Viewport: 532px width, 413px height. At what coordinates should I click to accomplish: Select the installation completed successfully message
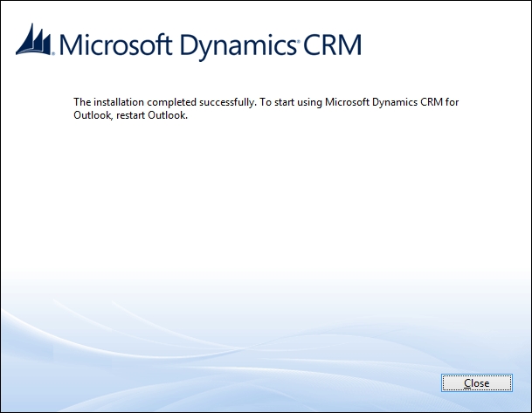click(x=266, y=108)
